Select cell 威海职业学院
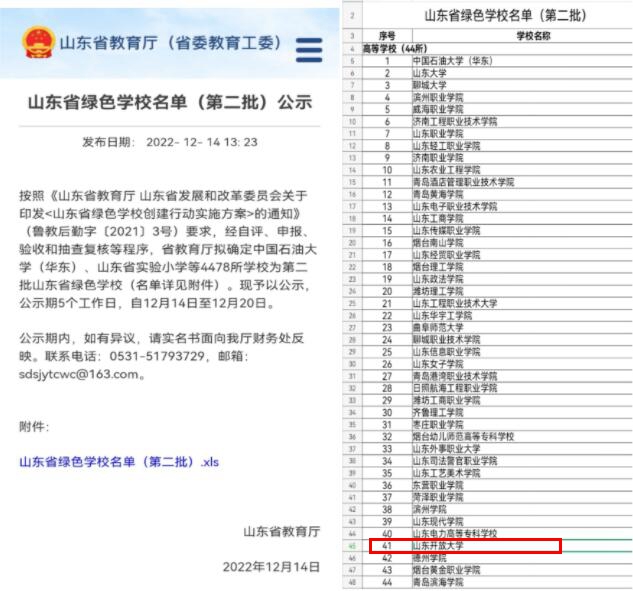 pos(522,109)
